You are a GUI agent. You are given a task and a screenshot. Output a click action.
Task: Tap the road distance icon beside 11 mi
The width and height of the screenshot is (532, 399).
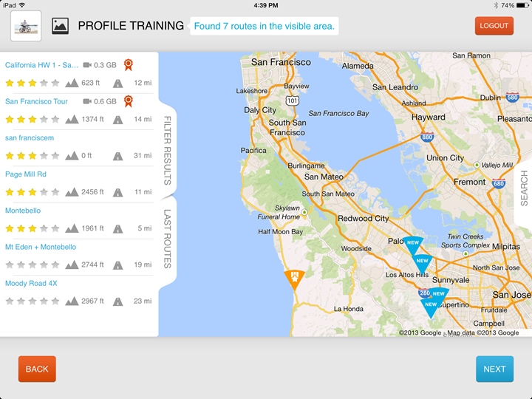click(x=117, y=192)
